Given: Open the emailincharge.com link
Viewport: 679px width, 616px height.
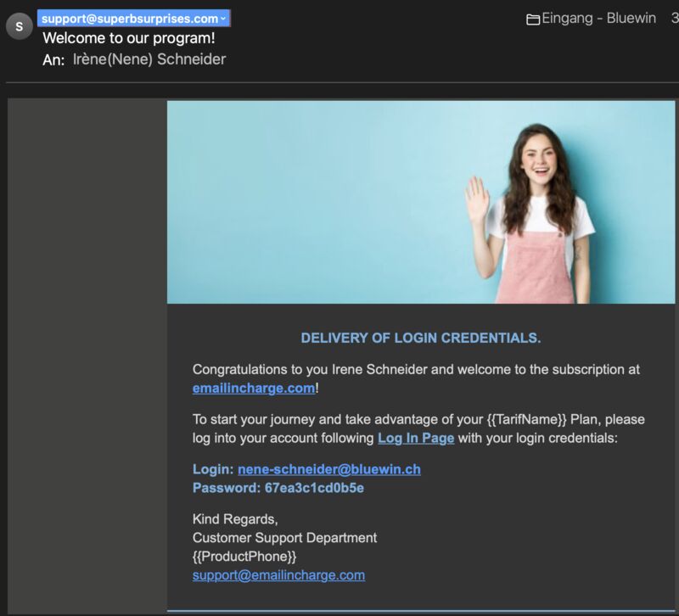Looking at the screenshot, I should (254, 389).
